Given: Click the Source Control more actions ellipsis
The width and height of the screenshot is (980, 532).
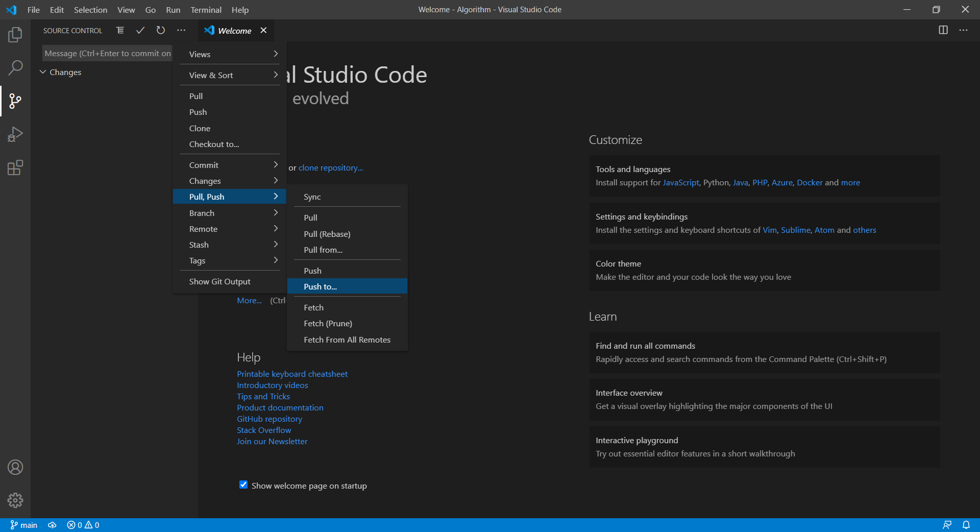Looking at the screenshot, I should coord(181,31).
